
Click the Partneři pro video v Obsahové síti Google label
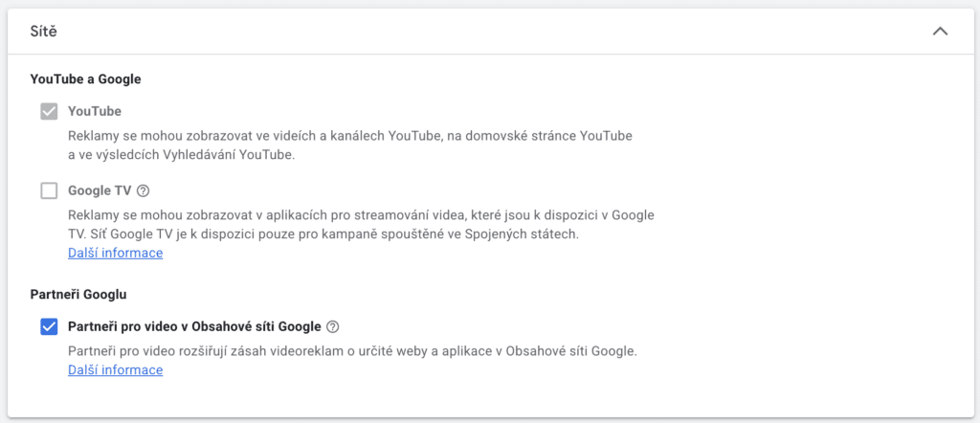pyautogui.click(x=194, y=326)
